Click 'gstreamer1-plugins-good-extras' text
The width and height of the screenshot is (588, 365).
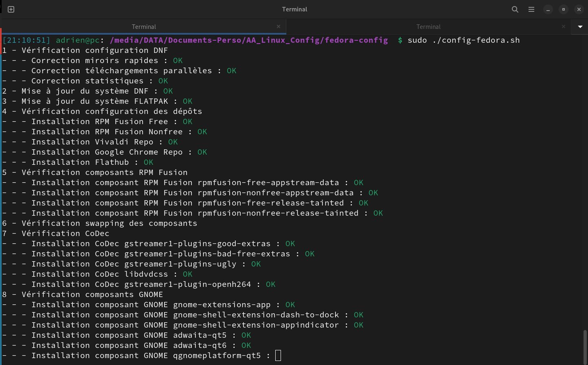point(197,244)
